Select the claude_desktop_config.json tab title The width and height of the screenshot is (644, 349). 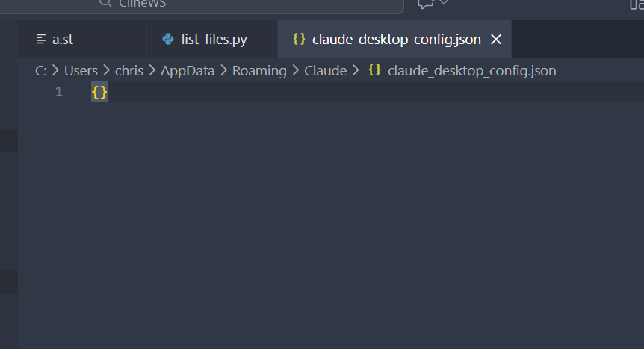point(396,40)
